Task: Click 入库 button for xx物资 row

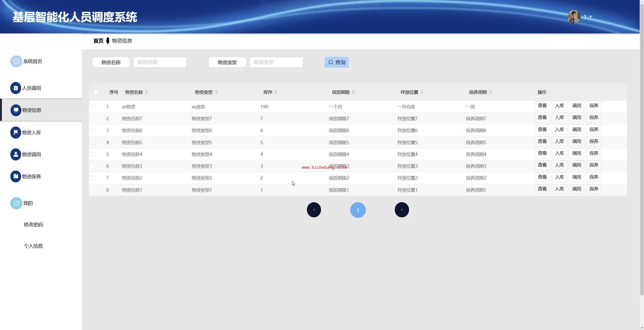Action: pos(559,106)
